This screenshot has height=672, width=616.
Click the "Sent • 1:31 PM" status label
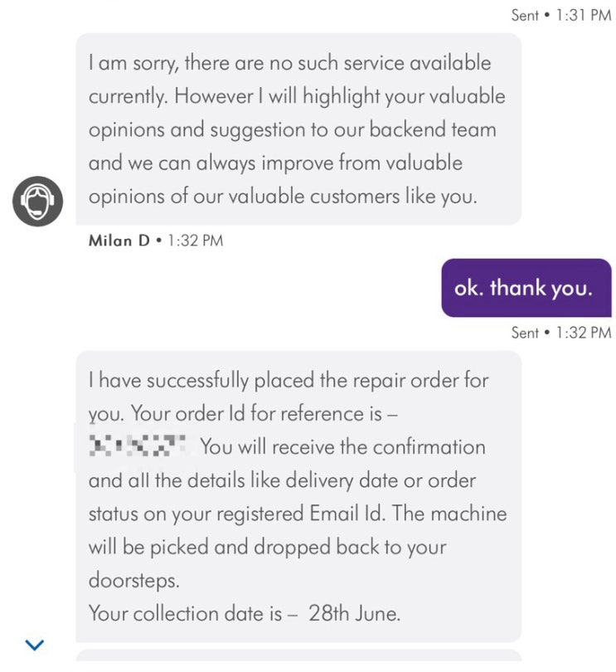point(560,15)
